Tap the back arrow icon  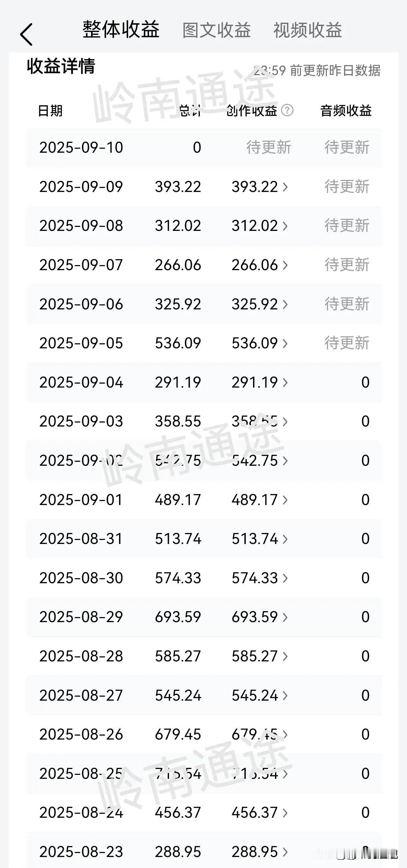click(27, 34)
